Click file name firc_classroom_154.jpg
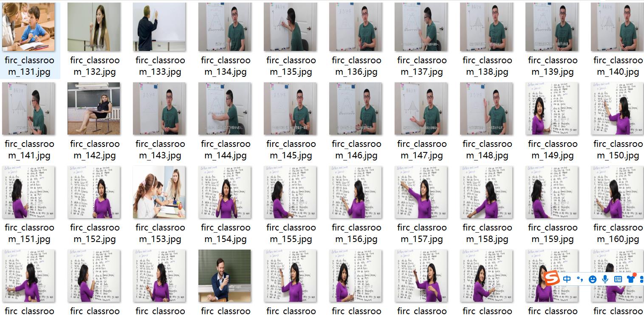This screenshot has width=644, height=315. (x=226, y=233)
